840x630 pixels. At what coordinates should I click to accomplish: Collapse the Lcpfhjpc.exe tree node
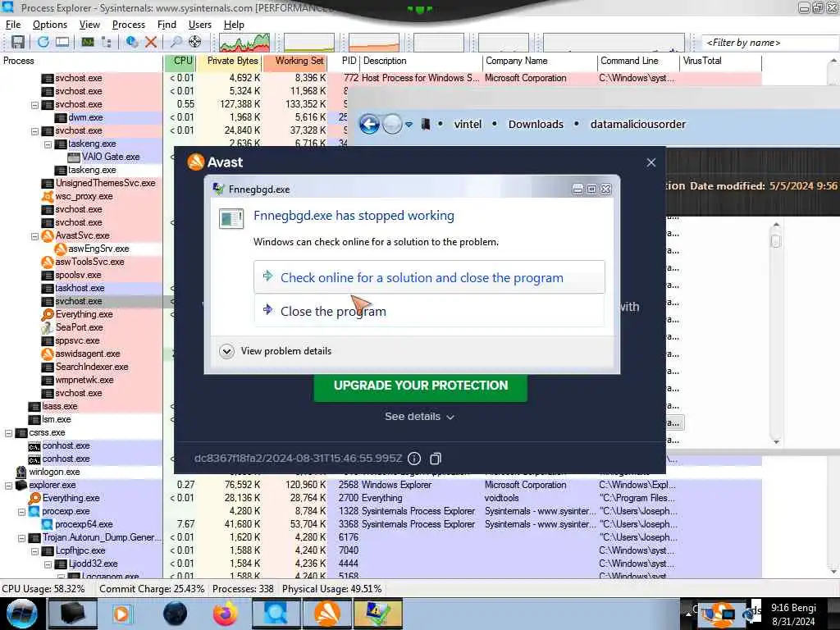click(34, 550)
